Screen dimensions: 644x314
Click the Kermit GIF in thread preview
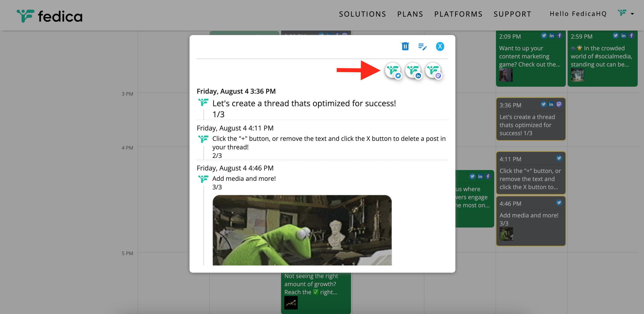tap(302, 230)
